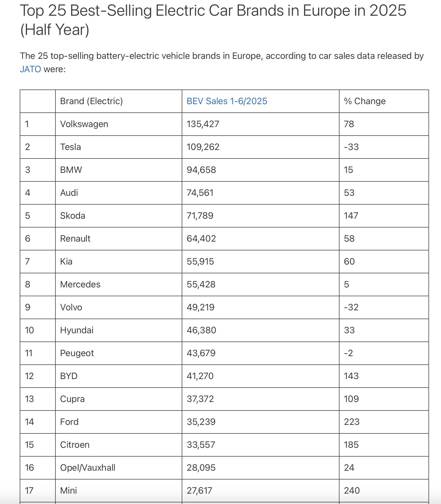Click the Renault brand cell
This screenshot has height=504, width=441.
tap(75, 239)
